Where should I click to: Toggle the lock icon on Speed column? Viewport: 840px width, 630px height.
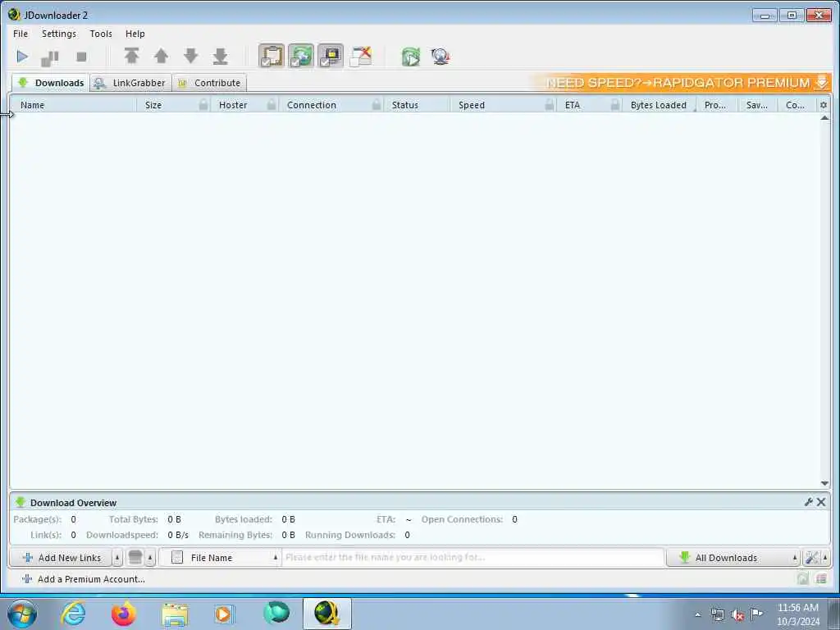tap(550, 105)
